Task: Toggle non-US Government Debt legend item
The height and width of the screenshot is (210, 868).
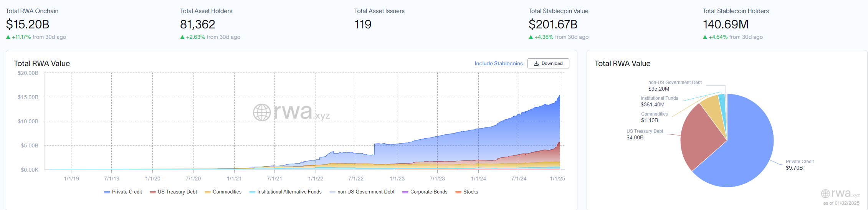Action: (x=362, y=192)
